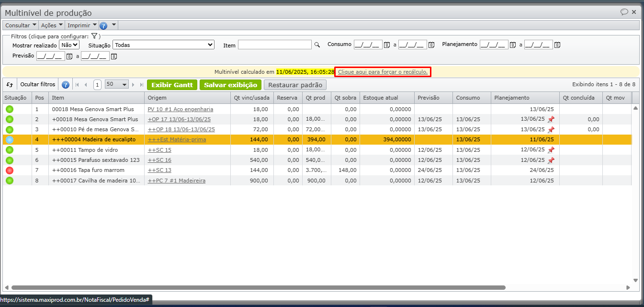Open the Consumo start date calendar

[387, 45]
